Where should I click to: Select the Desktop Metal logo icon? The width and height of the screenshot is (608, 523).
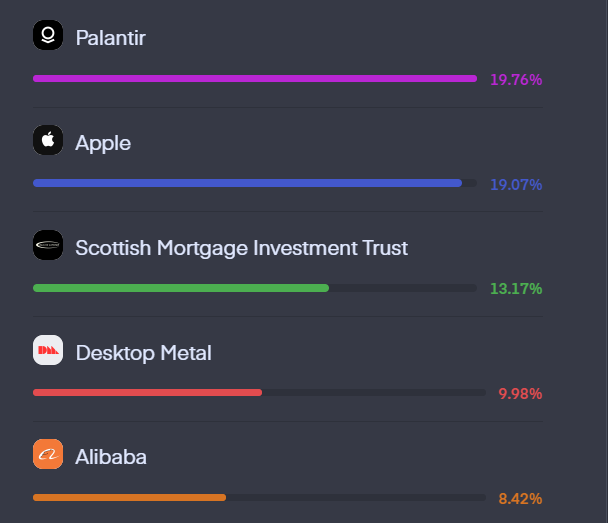tap(48, 350)
